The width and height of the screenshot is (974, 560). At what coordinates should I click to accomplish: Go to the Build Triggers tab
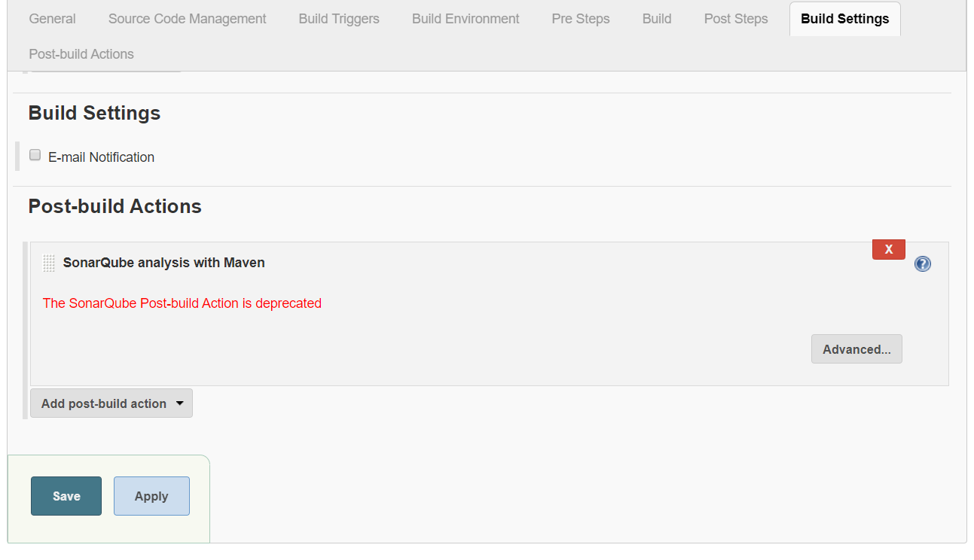339,19
